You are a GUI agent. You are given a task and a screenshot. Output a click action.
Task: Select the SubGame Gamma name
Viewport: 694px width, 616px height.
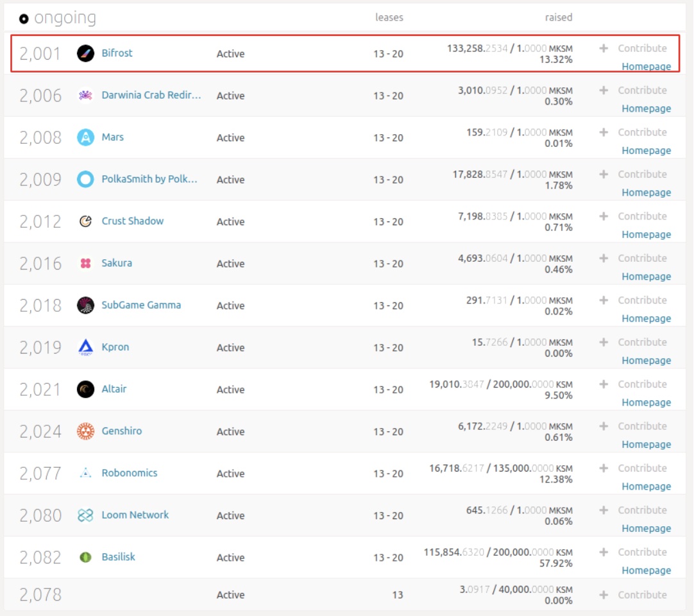tap(141, 305)
